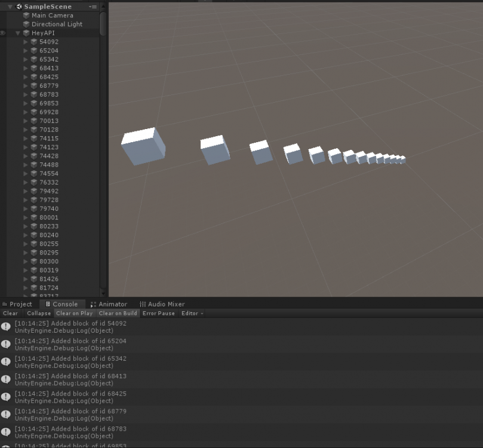Click the cube icon of object 68413
This screenshot has width=483, height=448.
click(x=33, y=68)
